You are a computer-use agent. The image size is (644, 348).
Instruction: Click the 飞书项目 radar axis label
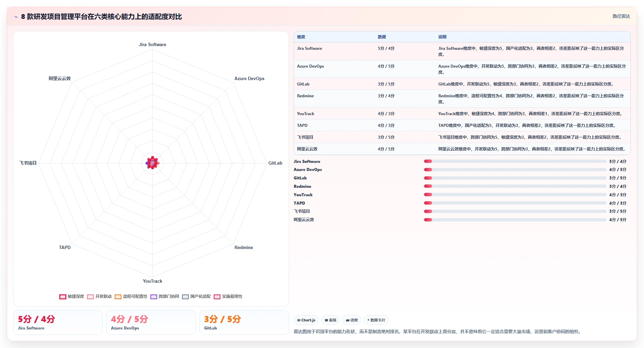28,163
